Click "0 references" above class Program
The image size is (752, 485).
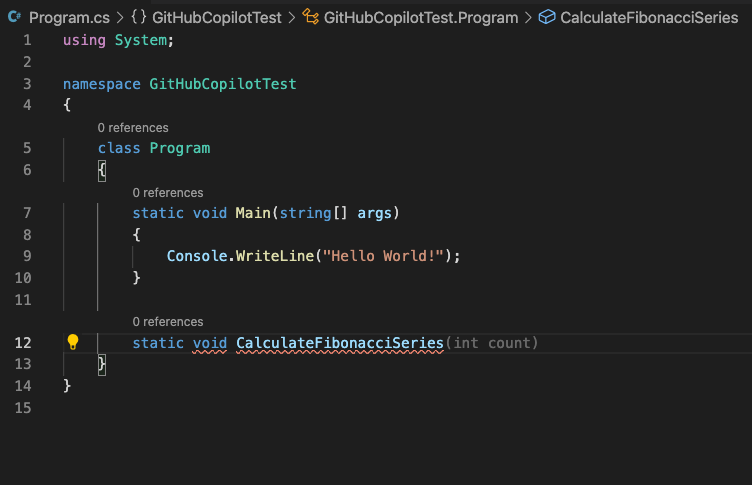coord(133,128)
